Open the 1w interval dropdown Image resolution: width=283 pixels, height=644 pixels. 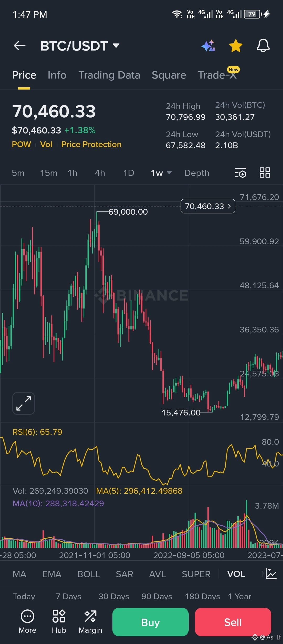pyautogui.click(x=161, y=173)
